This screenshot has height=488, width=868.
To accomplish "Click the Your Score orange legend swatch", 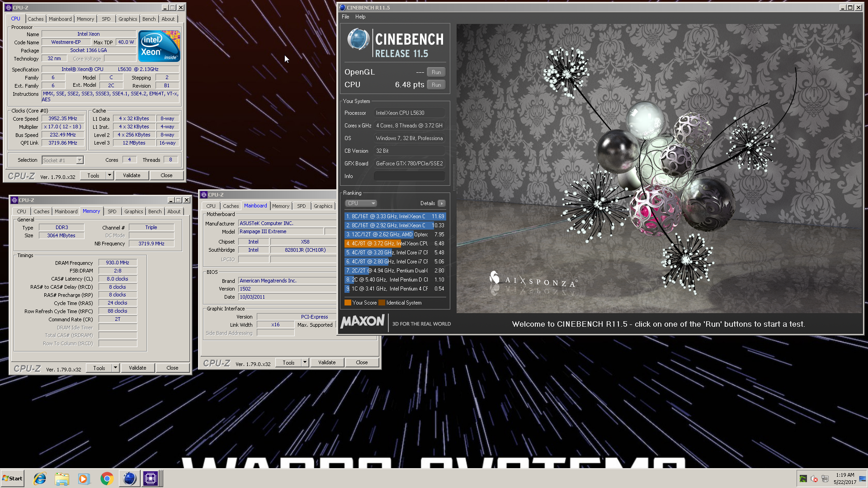I will (x=348, y=303).
